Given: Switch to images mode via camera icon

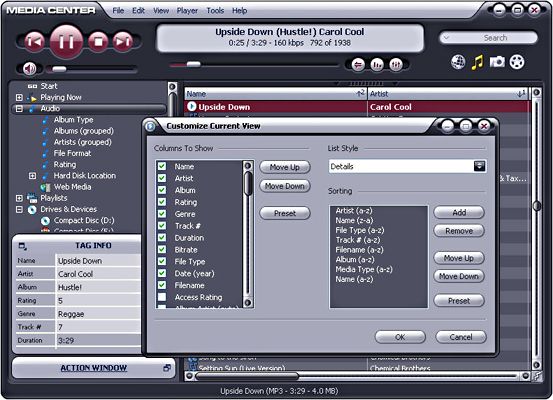Looking at the screenshot, I should click(497, 62).
